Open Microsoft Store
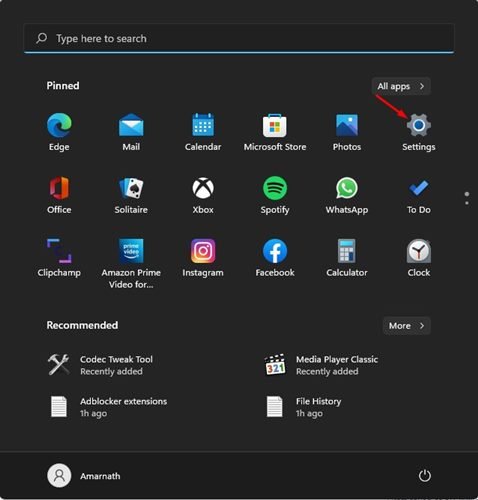The image size is (478, 500). [x=275, y=133]
